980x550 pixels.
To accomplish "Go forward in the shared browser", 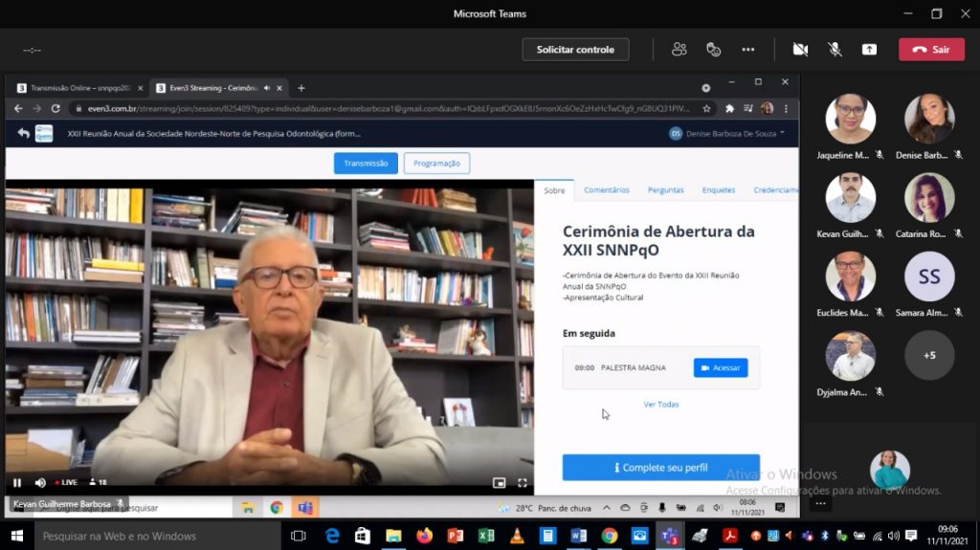I will click(x=37, y=109).
